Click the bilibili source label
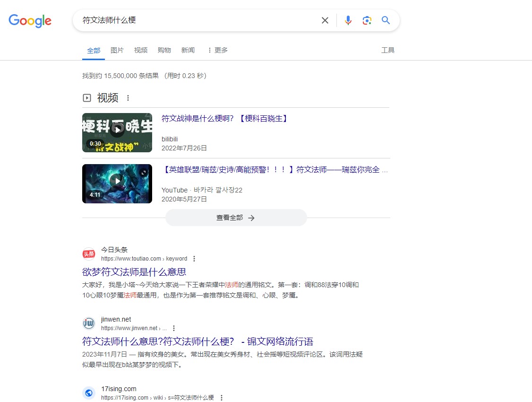Viewport: 532px width, 402px height. [x=170, y=139]
